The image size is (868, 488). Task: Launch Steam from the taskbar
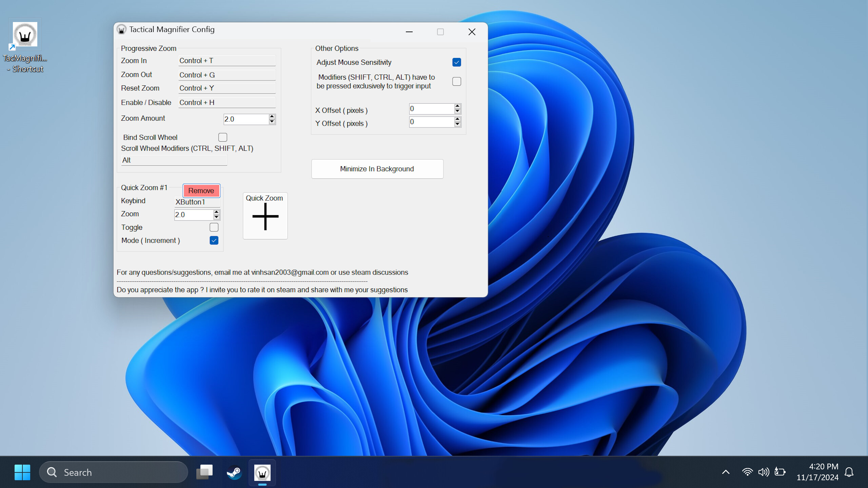[x=234, y=472]
